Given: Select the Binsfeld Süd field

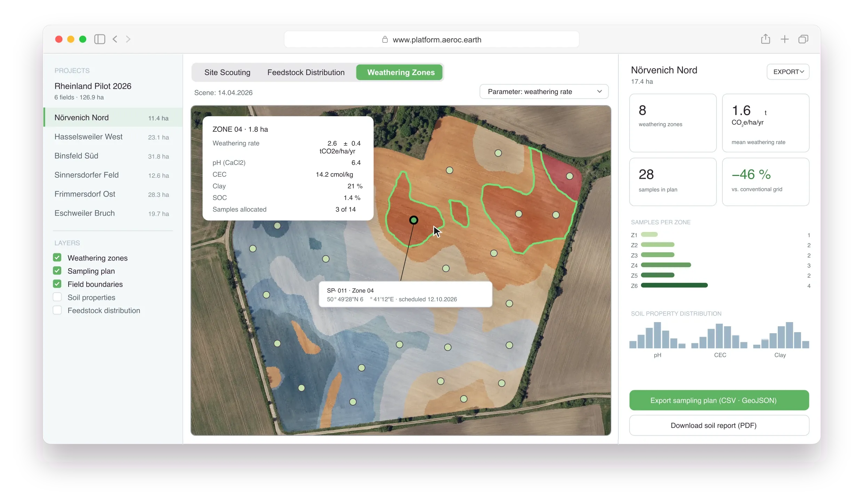Looking at the screenshot, I should tap(113, 156).
